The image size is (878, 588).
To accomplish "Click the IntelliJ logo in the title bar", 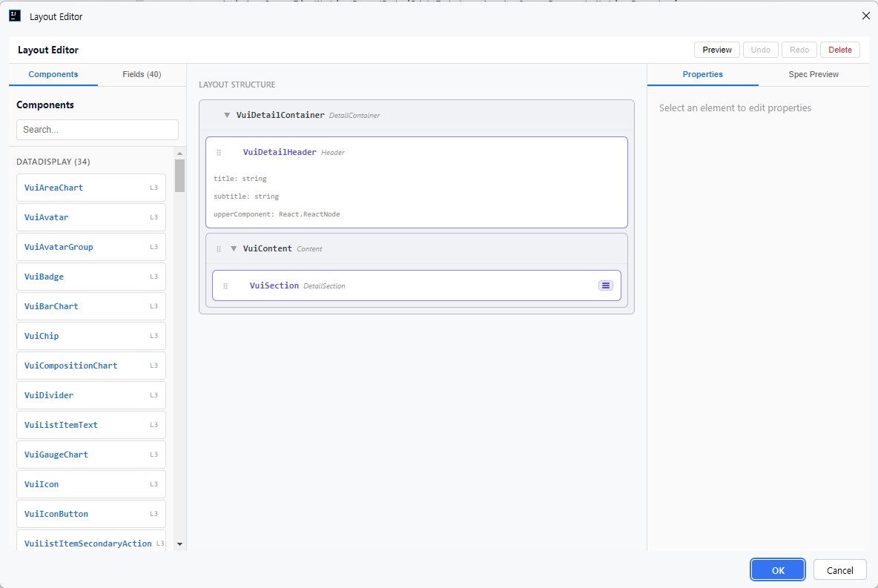I will [15, 16].
